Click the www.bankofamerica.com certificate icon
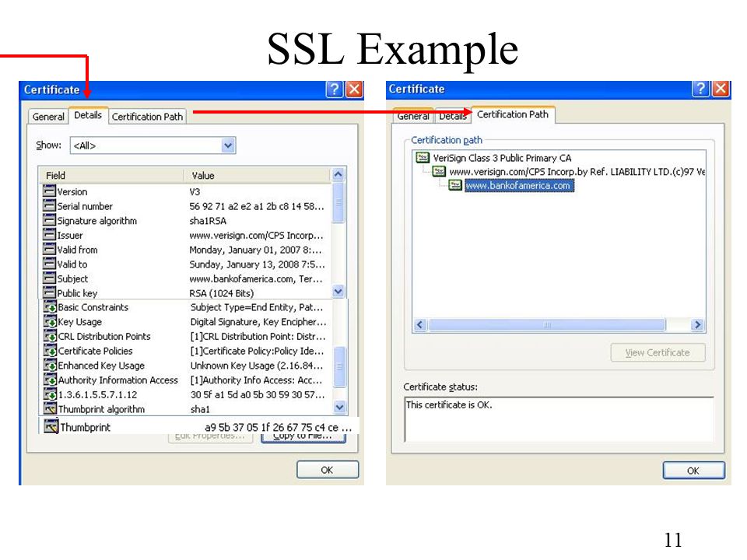747x560 pixels. pyautogui.click(x=455, y=185)
